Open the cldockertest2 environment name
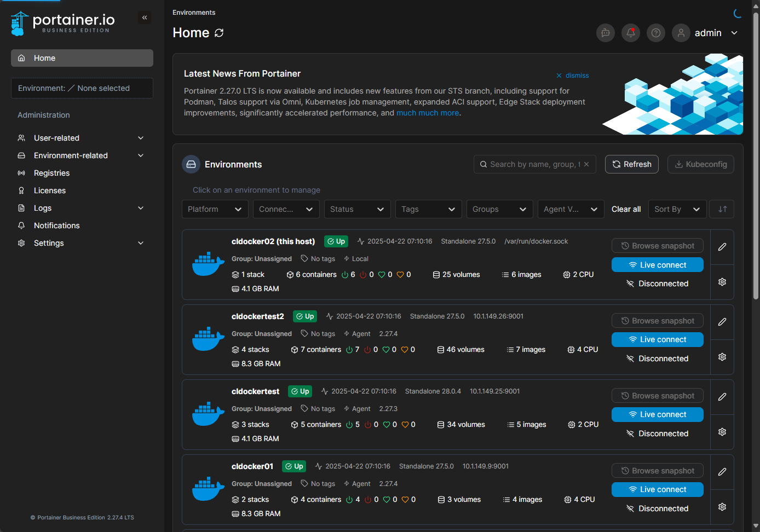Viewport: 760px width, 532px height. pos(258,316)
